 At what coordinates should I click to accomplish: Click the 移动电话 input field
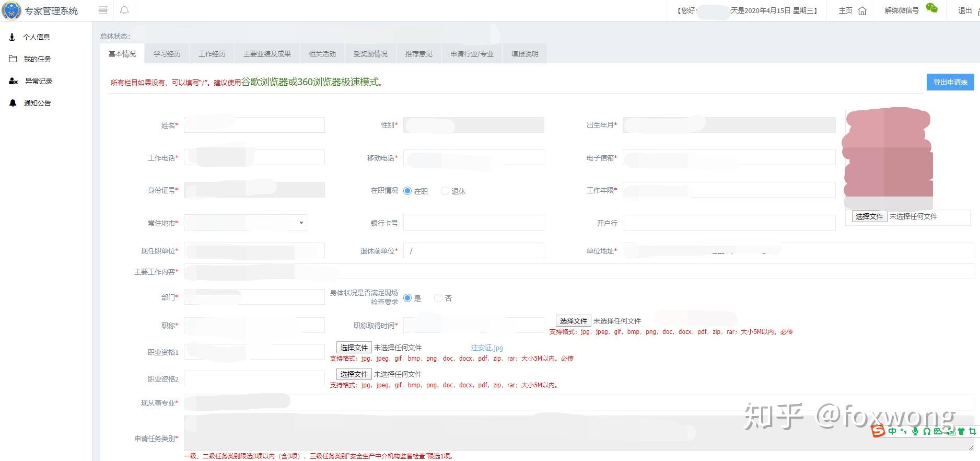(x=474, y=157)
